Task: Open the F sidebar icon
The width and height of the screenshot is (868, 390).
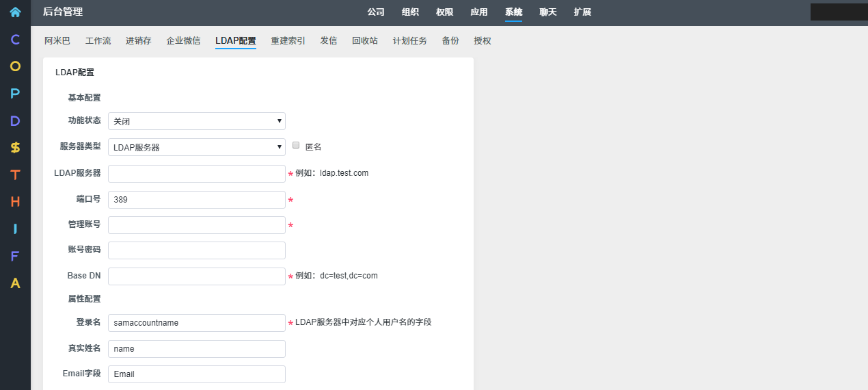Action: [x=15, y=256]
